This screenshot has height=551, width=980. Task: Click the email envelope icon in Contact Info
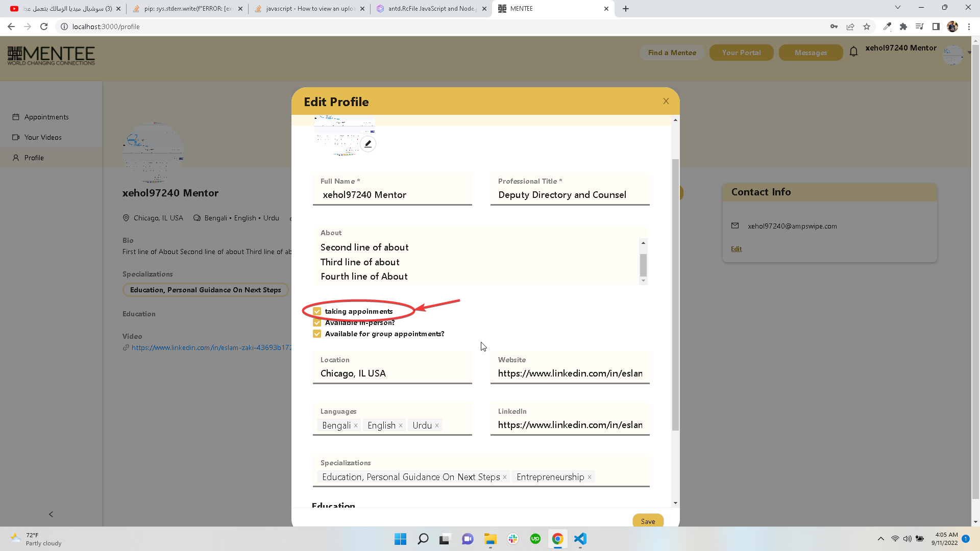[735, 226]
